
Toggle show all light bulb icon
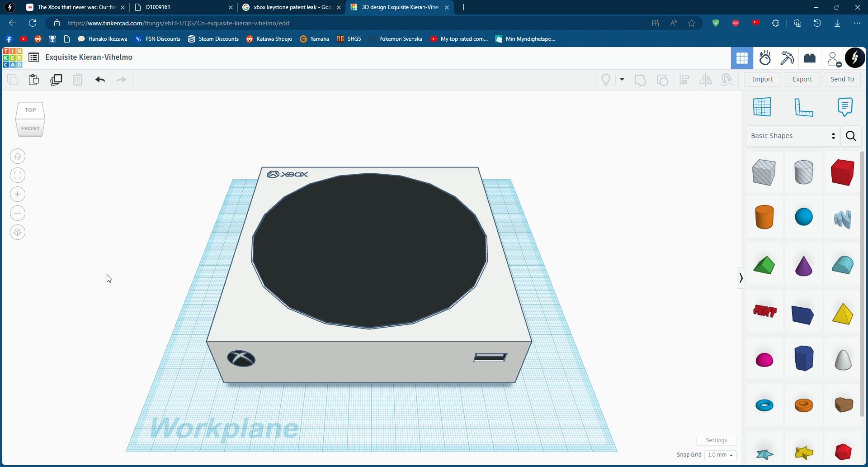[606, 80]
